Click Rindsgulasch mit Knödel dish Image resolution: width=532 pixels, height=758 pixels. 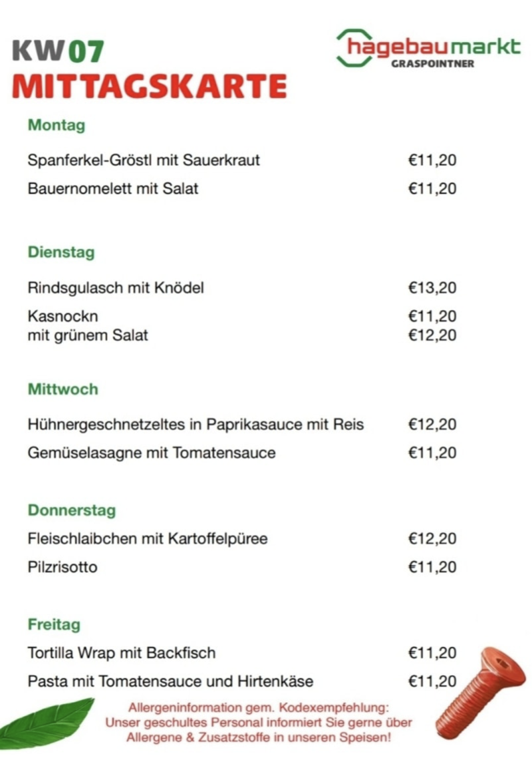(x=116, y=288)
